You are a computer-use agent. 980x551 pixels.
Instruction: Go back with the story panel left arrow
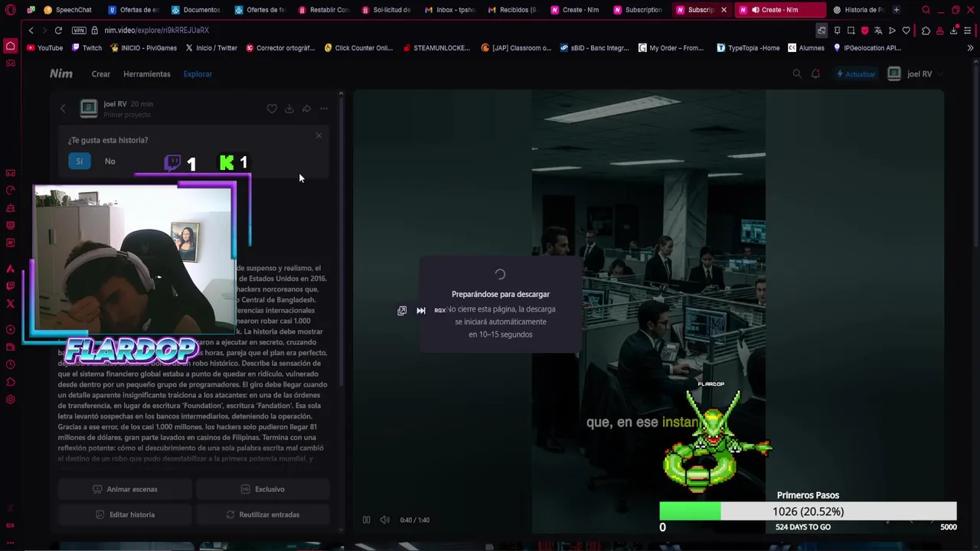[x=63, y=109]
